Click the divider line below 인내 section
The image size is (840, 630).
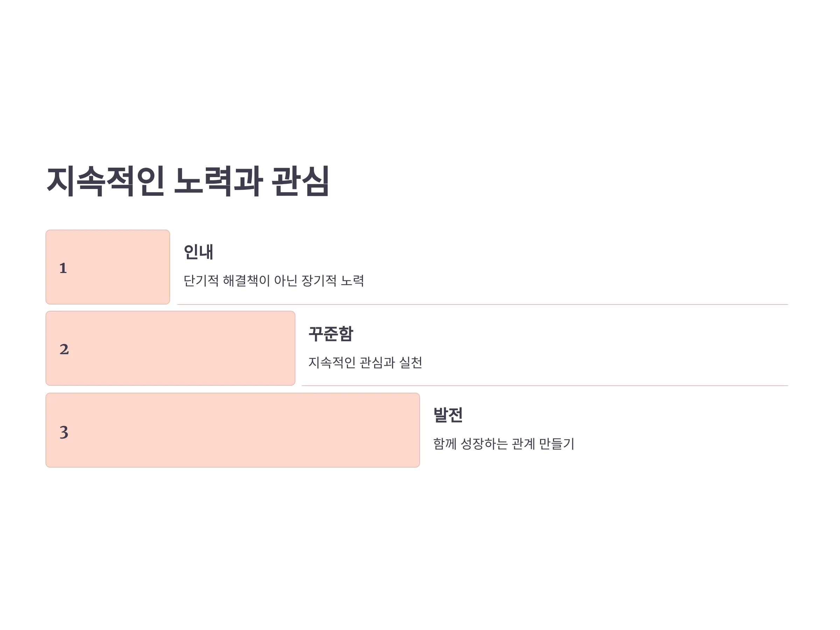pyautogui.click(x=482, y=304)
